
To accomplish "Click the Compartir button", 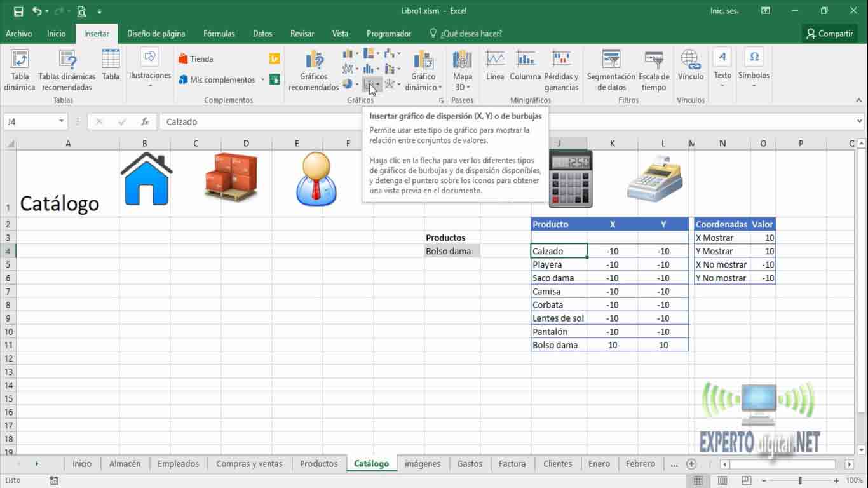I will click(x=829, y=34).
